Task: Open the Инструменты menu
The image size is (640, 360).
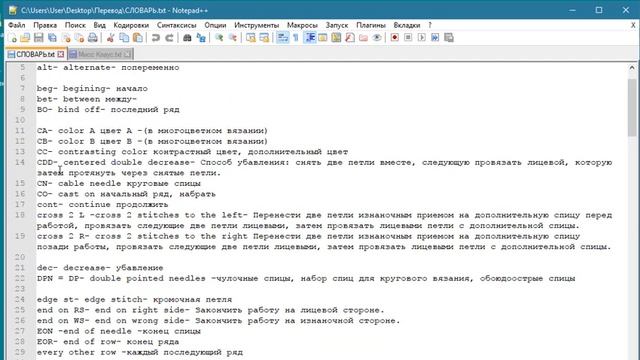Action: pyautogui.click(x=256, y=25)
